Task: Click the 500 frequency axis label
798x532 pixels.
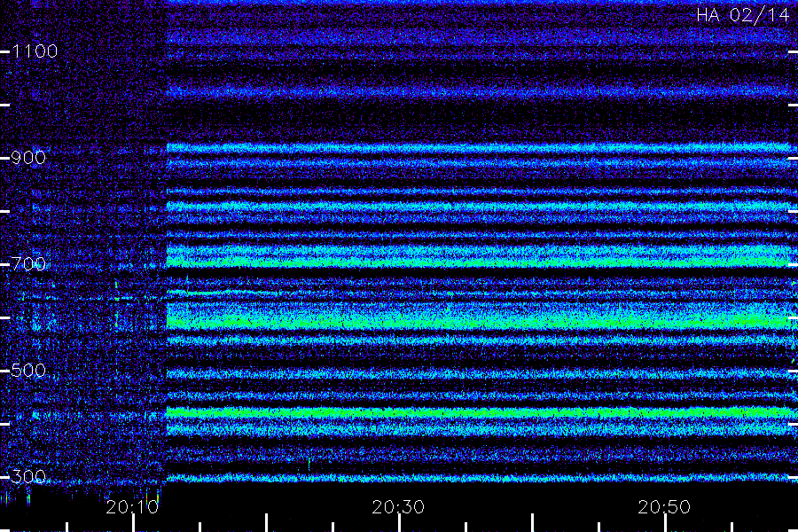Action: (28, 371)
